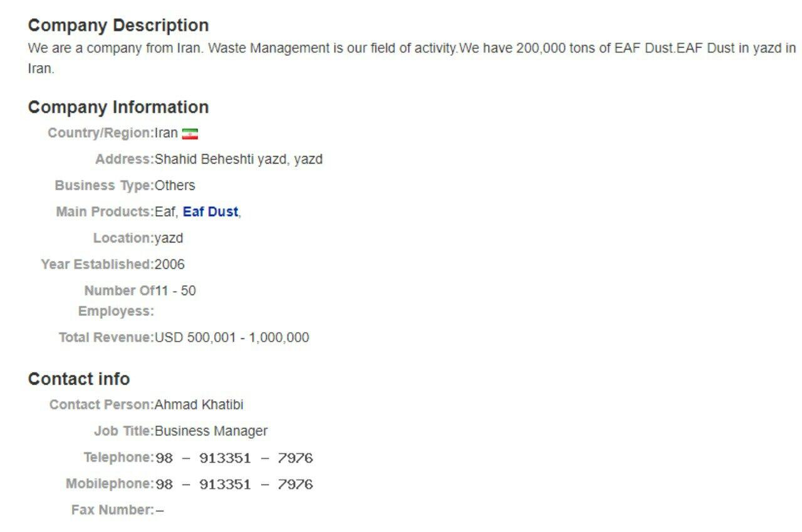This screenshot has height=532, width=802.
Task: Click the contact person name Ahmad Khatibi
Action: pos(199,405)
